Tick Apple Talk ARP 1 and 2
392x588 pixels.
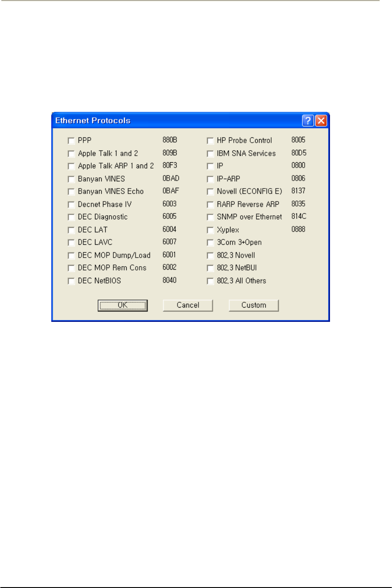coord(70,166)
